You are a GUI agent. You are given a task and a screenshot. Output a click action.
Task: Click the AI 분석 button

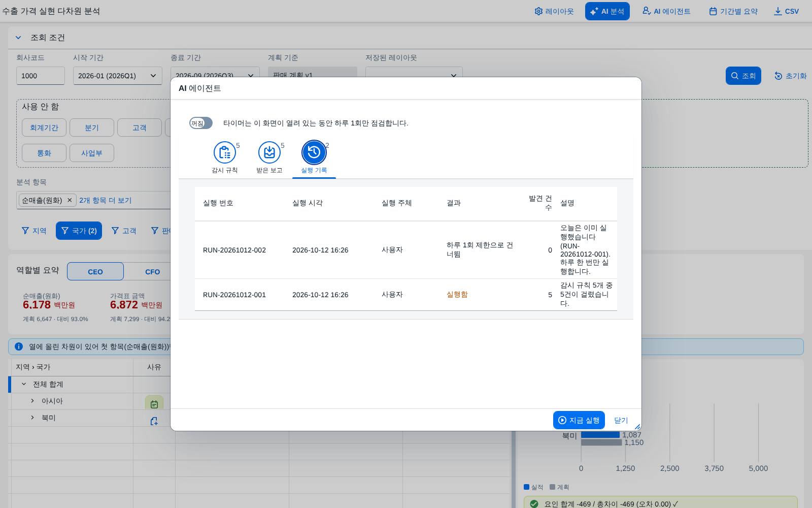(x=607, y=11)
